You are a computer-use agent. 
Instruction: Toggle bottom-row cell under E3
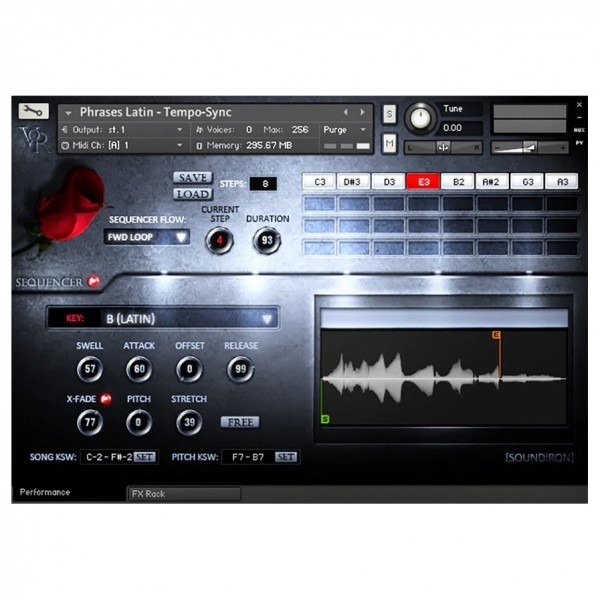pyautogui.click(x=423, y=248)
